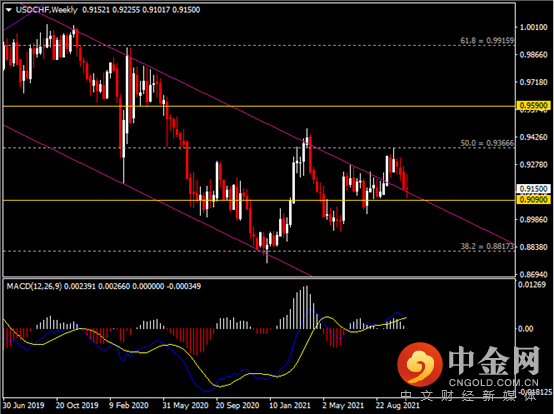This screenshot has width=554, height=414.
Task: Click the 1.00100 price scale value
Action: [534, 27]
